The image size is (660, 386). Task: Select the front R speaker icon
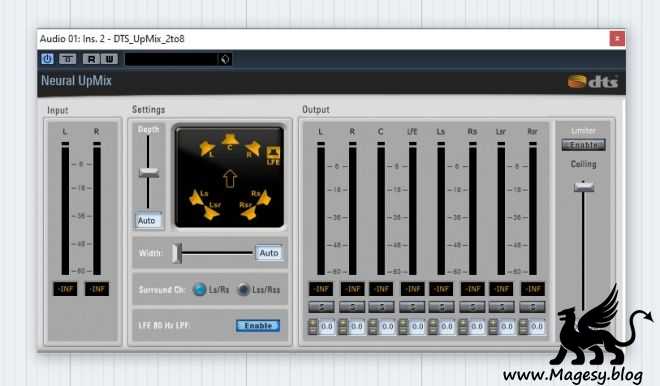click(253, 149)
